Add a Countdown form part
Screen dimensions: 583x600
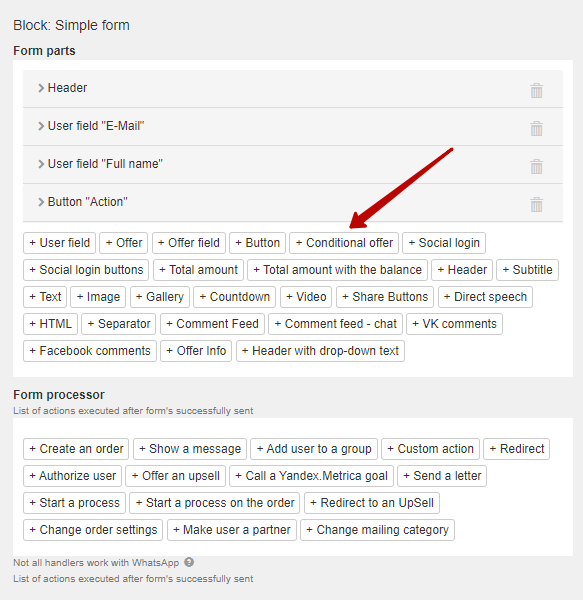(235, 297)
